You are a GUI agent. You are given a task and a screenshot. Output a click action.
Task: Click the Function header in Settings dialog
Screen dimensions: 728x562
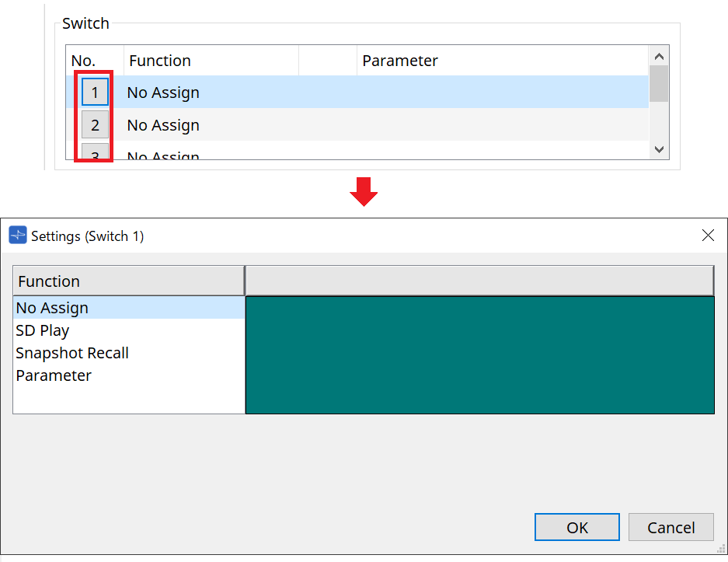pyautogui.click(x=128, y=281)
